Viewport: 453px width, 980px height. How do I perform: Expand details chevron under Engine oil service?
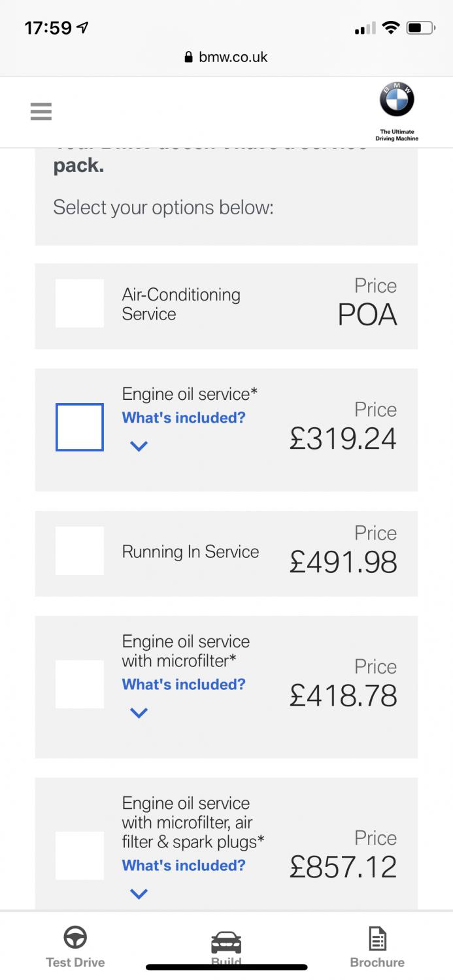click(139, 446)
